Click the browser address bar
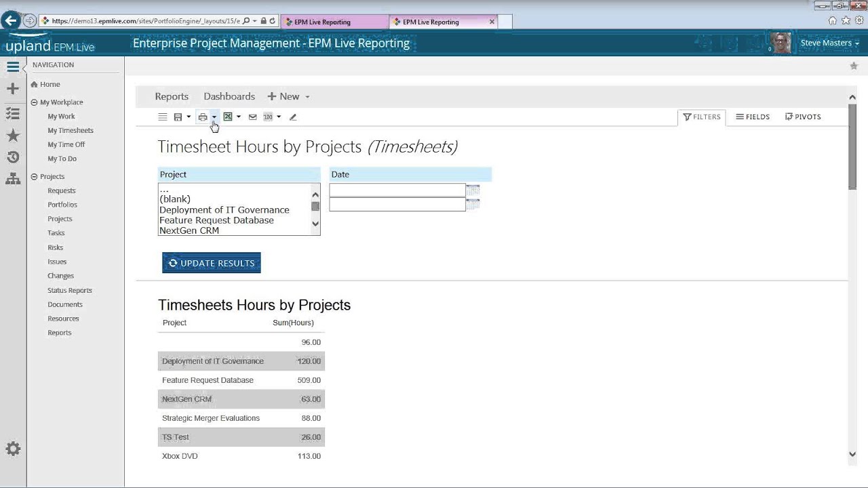This screenshot has width=868, height=488. [x=146, y=21]
